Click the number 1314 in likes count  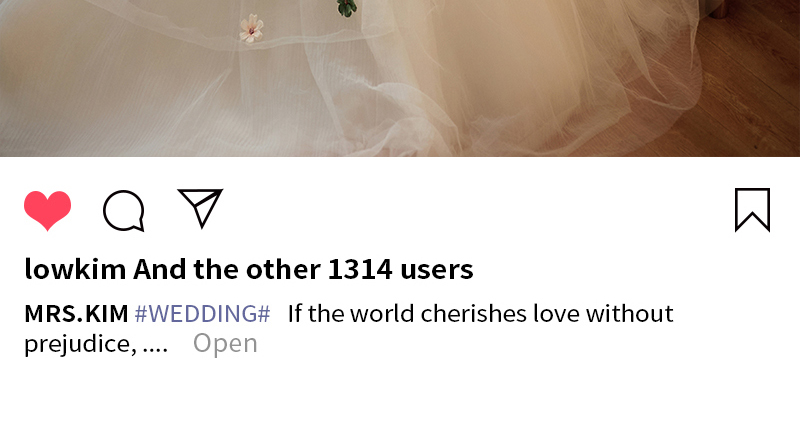tap(360, 269)
